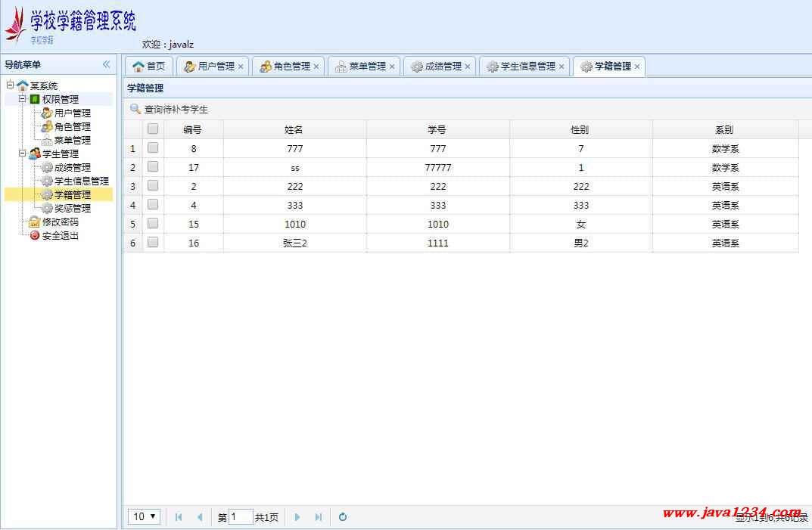
Task: Open the page size dropdown showing 10
Action: click(x=144, y=517)
